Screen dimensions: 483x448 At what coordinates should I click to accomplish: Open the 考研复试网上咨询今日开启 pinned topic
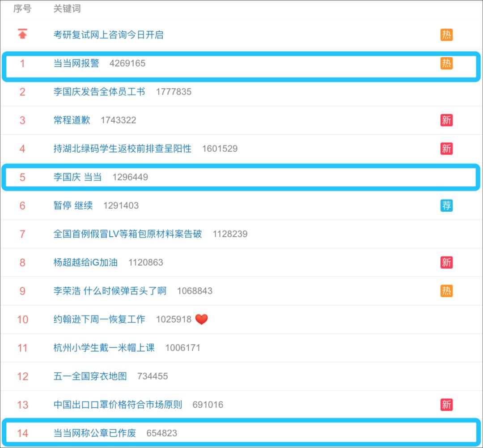pyautogui.click(x=108, y=35)
